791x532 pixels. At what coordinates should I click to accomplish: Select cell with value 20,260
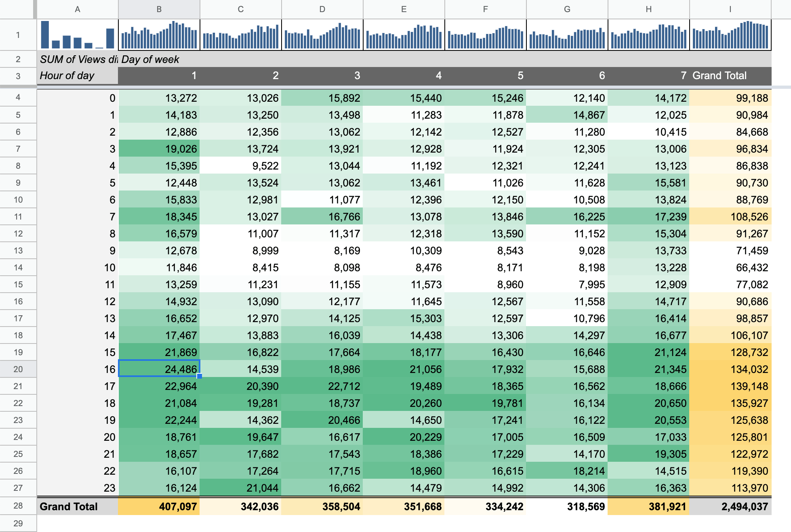(404, 403)
